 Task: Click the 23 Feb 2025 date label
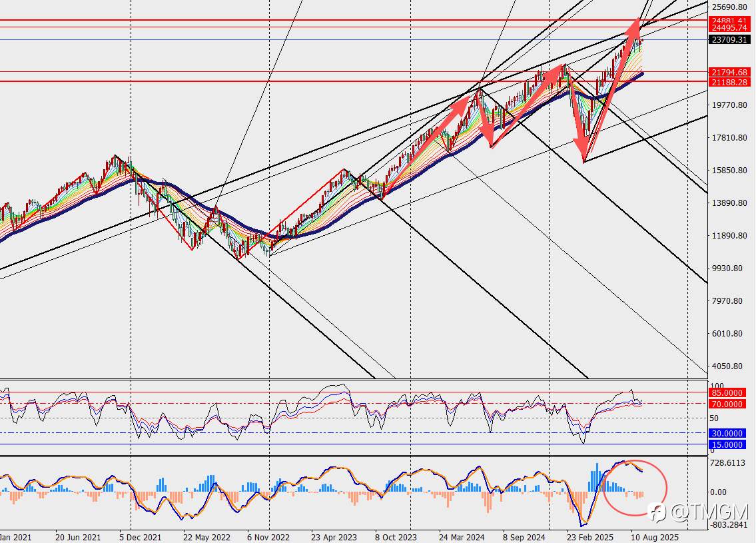[590, 537]
